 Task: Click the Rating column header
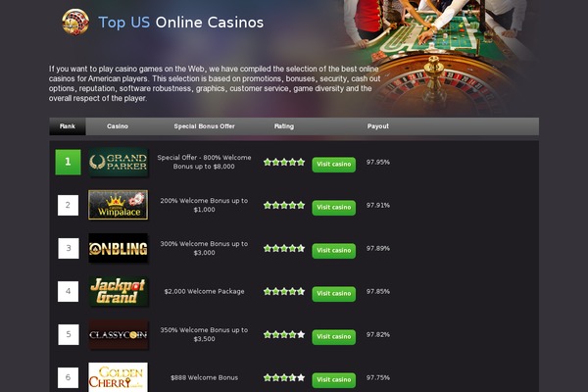click(284, 126)
